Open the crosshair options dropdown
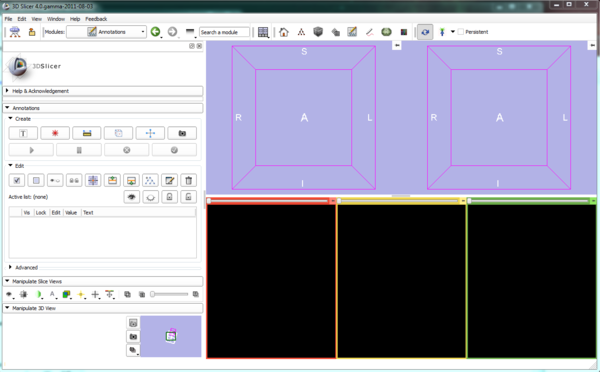 (x=96, y=294)
